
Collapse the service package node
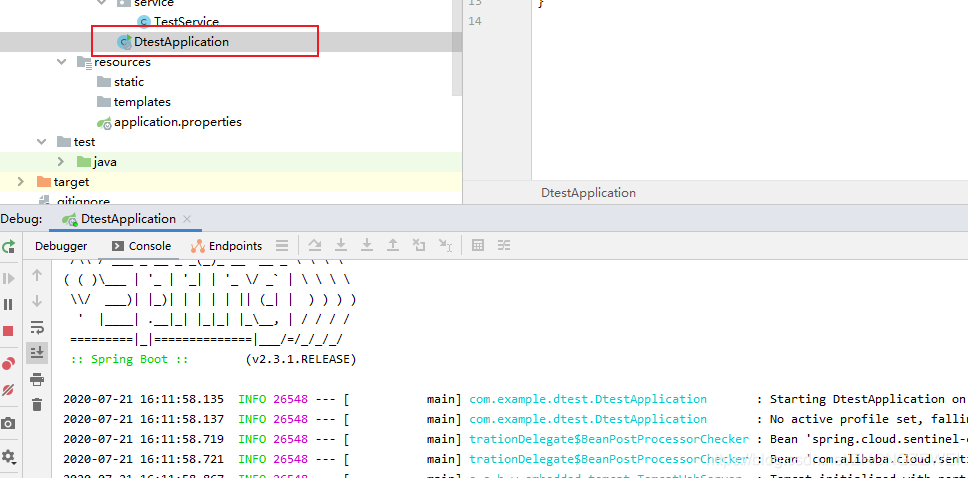pyautogui.click(x=102, y=2)
